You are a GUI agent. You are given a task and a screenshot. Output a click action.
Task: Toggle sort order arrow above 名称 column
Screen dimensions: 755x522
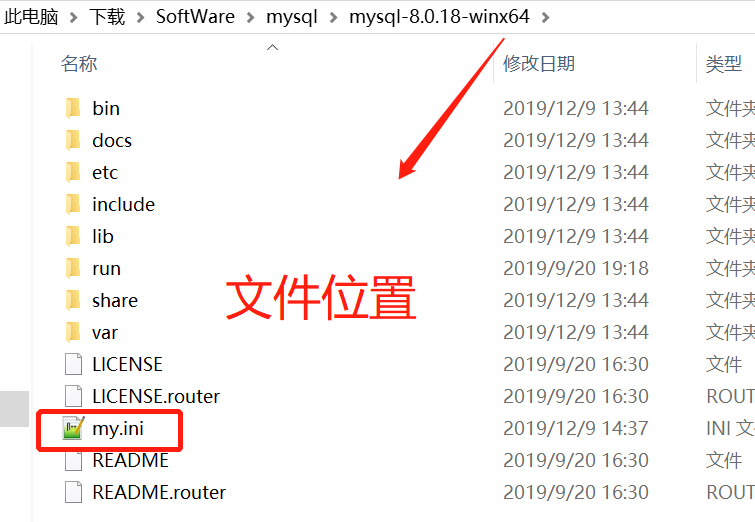point(273,47)
